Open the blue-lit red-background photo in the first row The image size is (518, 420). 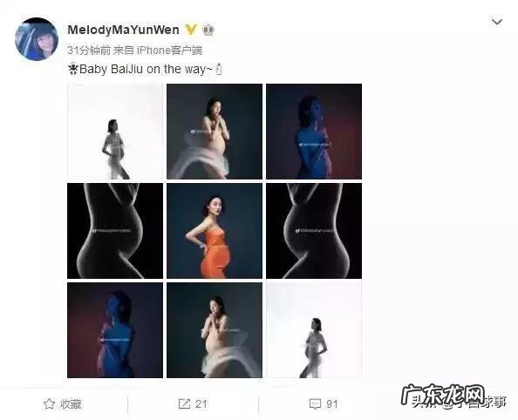pos(314,132)
